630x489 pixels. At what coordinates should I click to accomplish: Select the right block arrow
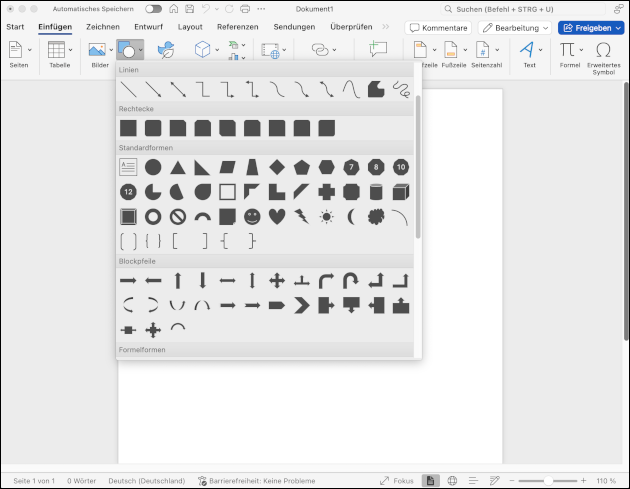(x=128, y=280)
